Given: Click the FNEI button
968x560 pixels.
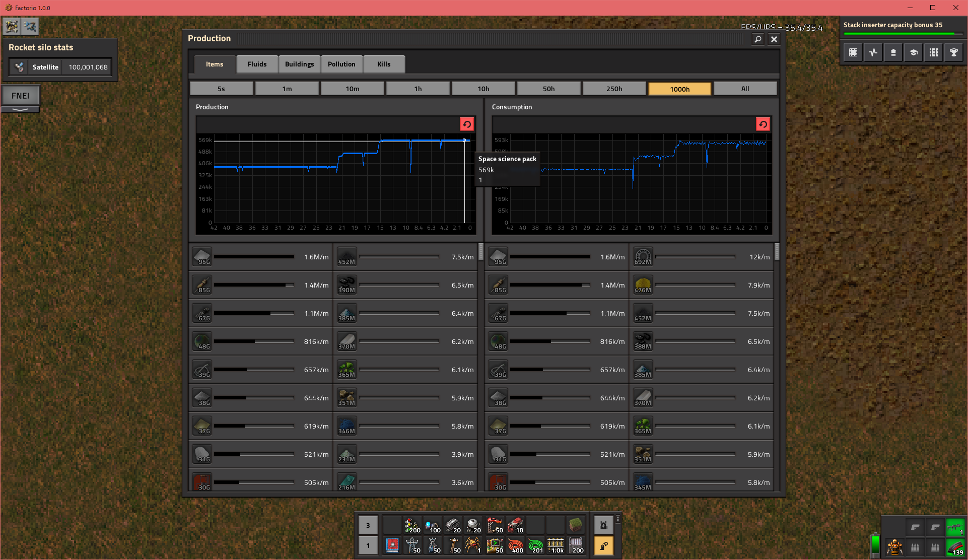Looking at the screenshot, I should tap(20, 96).
